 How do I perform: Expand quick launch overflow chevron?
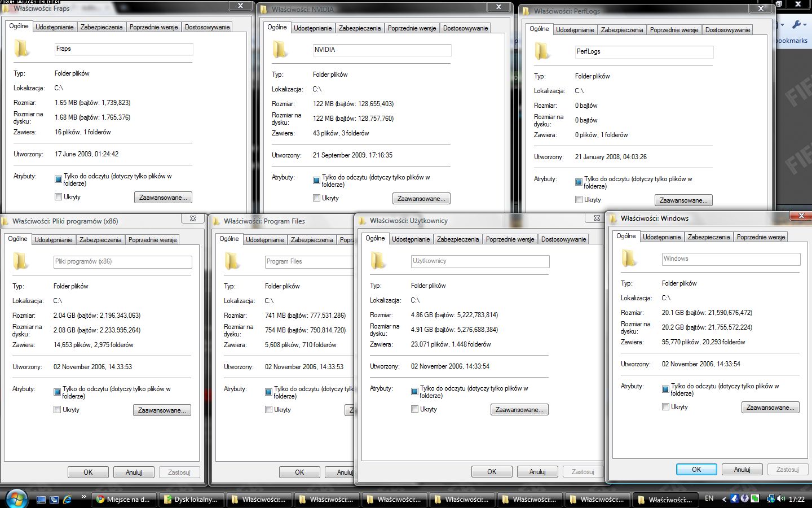(x=83, y=497)
